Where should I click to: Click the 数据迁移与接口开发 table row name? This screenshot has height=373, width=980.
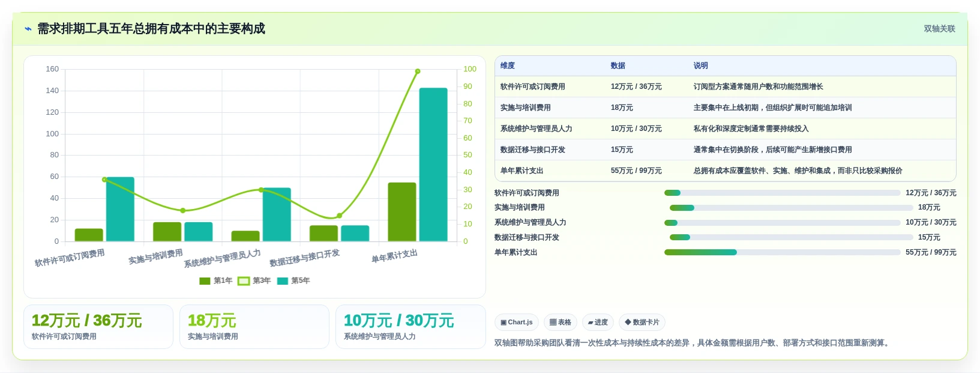533,150
